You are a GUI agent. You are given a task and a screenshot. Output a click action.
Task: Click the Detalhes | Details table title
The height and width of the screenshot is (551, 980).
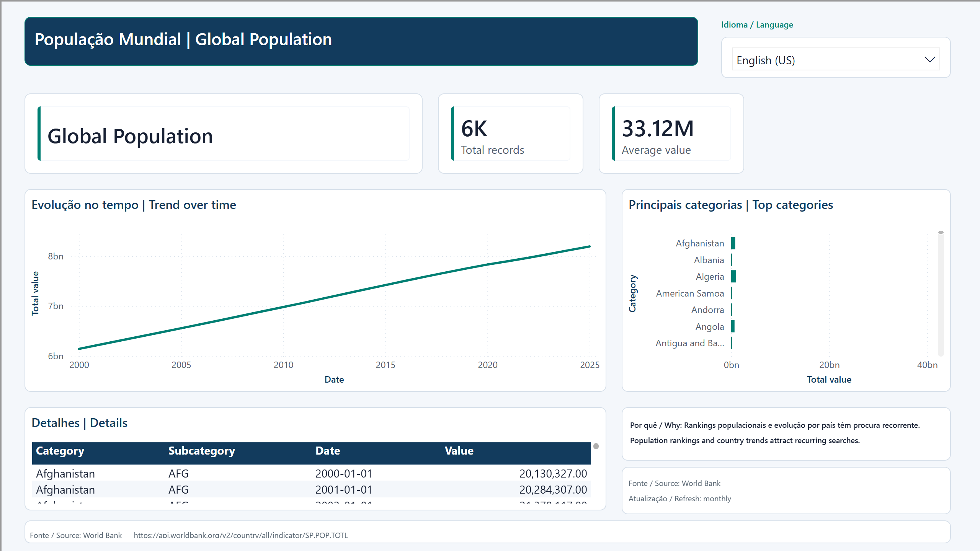coord(79,423)
